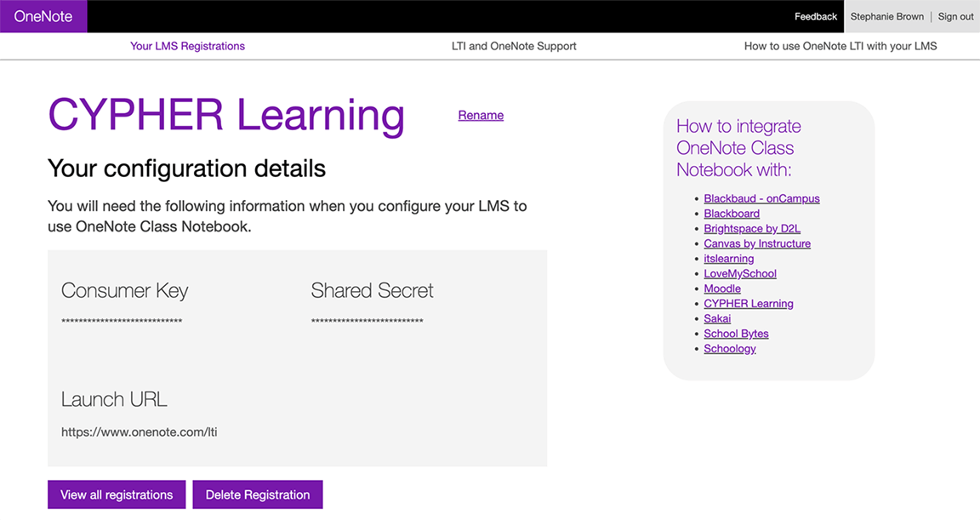Click the How to integrate OneNote heading
Screen dimensions: 980x520
click(x=738, y=148)
